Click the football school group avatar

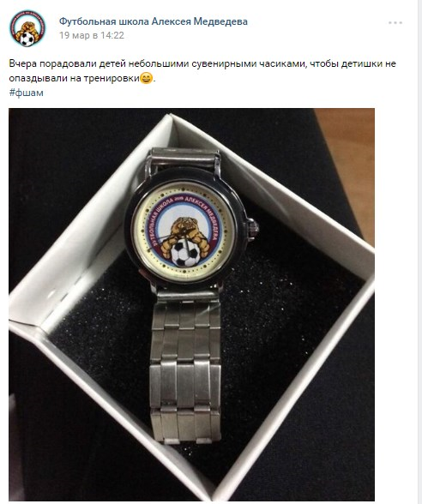tap(27, 28)
